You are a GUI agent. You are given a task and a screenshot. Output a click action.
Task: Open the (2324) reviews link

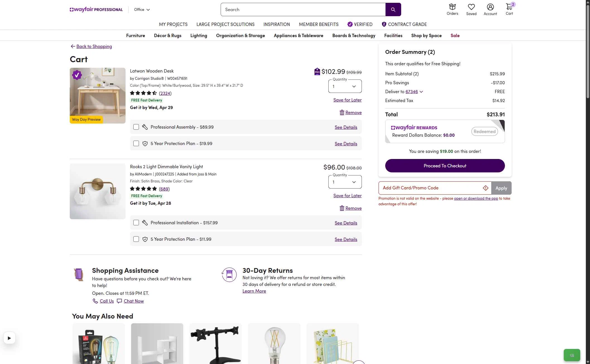pyautogui.click(x=165, y=93)
